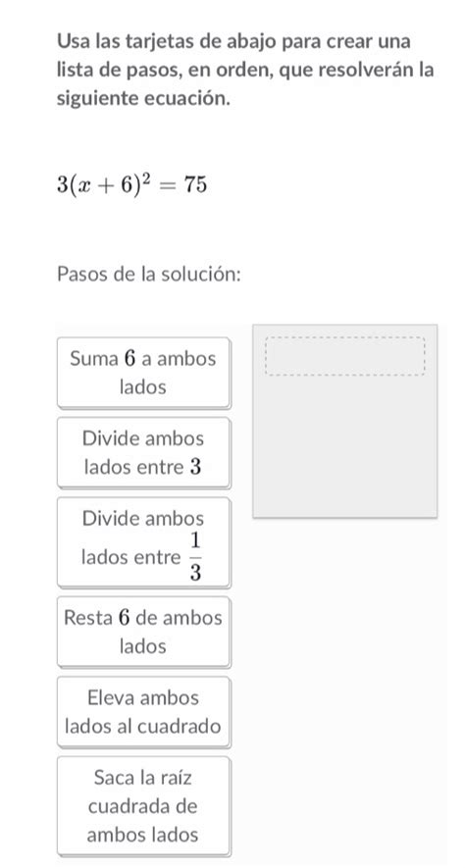
Task: Click the number 6 in the Suma card
Action: coord(130,359)
